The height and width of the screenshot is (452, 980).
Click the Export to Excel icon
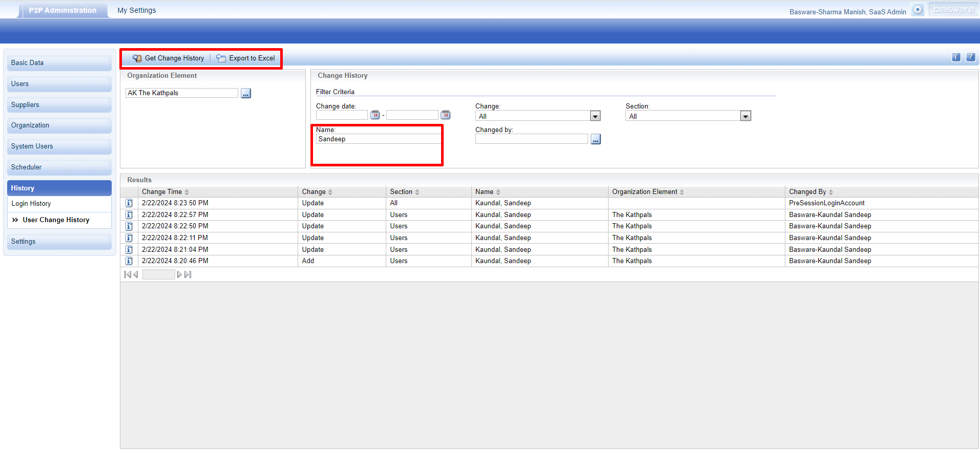[221, 58]
